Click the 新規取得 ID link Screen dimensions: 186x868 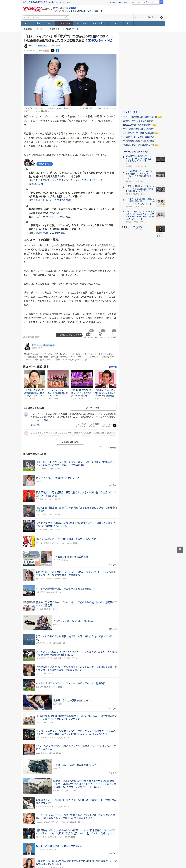click(x=72, y=8)
